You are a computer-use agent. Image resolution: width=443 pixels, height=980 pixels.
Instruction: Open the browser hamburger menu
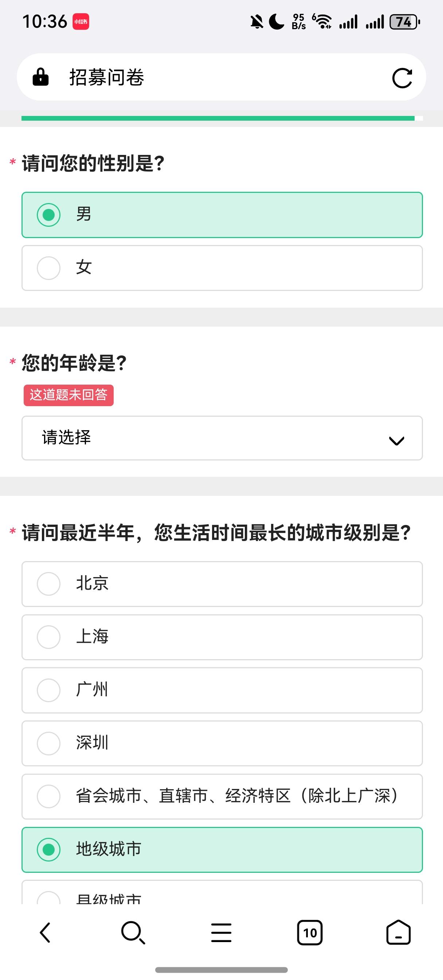[x=221, y=933]
